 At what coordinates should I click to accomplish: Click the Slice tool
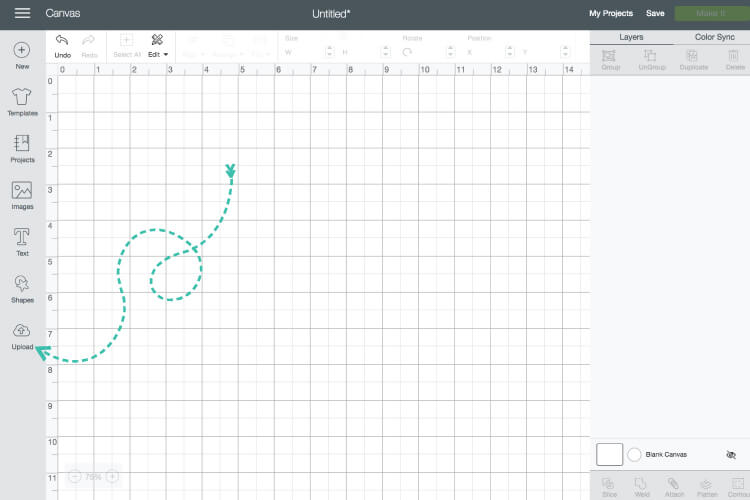pos(609,487)
